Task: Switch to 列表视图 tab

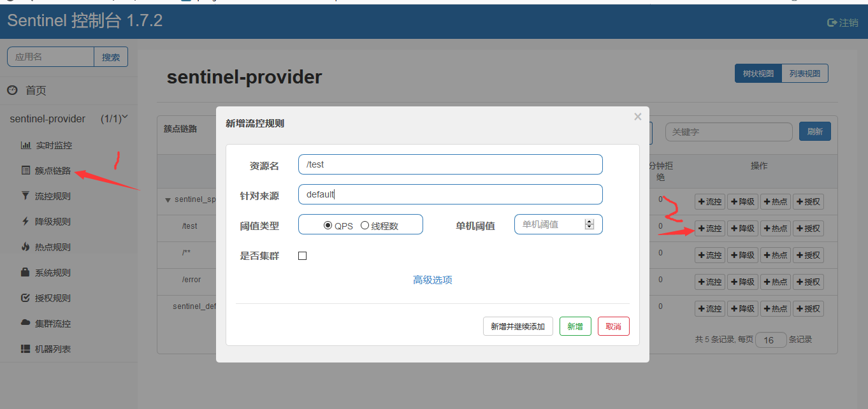Action: coord(805,73)
